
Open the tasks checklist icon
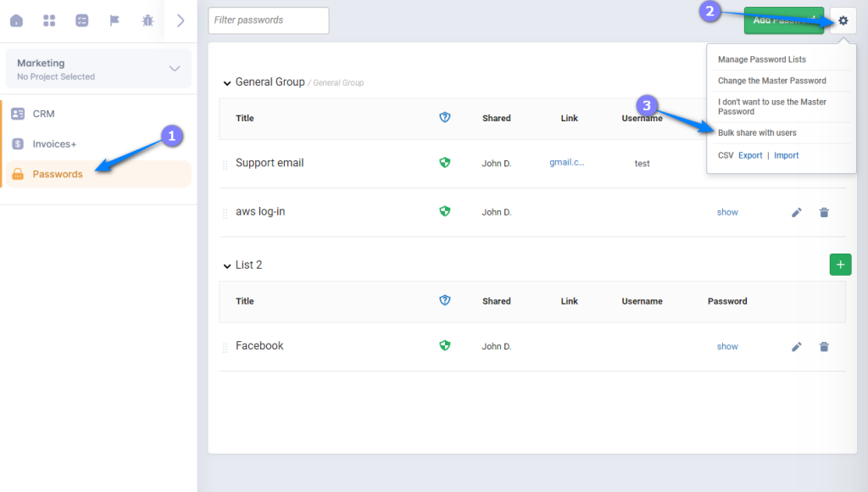pyautogui.click(x=81, y=20)
